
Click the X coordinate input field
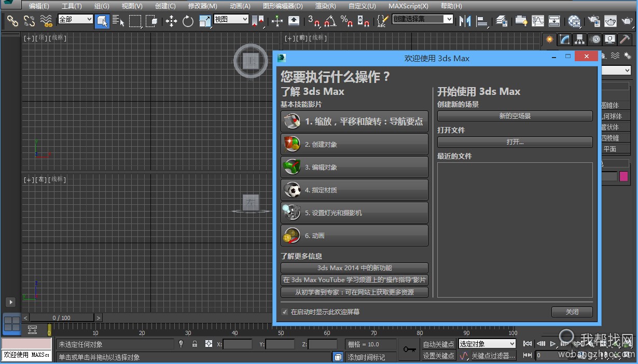tap(238, 344)
